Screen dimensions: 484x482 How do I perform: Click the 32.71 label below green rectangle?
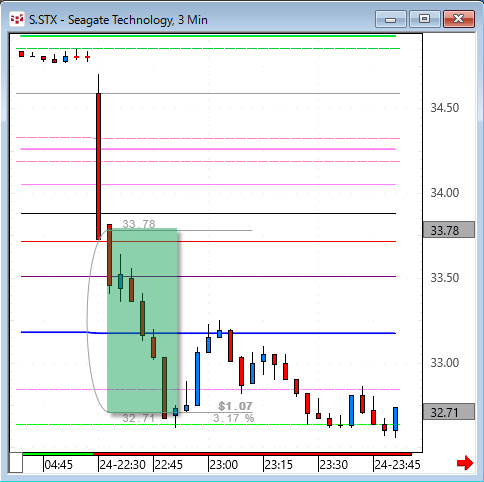click(139, 418)
